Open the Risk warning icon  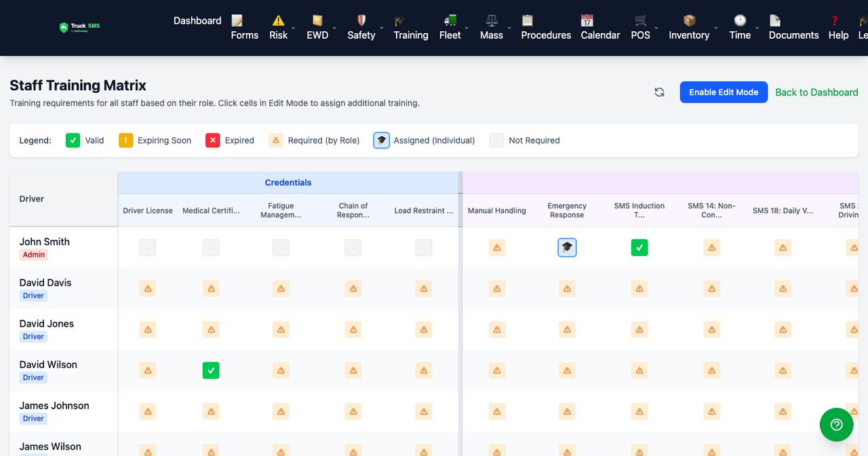click(x=279, y=20)
